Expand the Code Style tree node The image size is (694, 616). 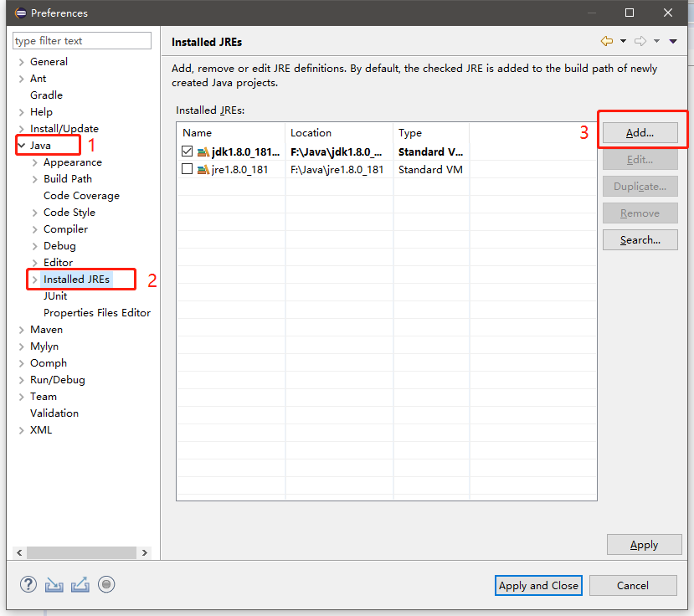click(x=34, y=213)
